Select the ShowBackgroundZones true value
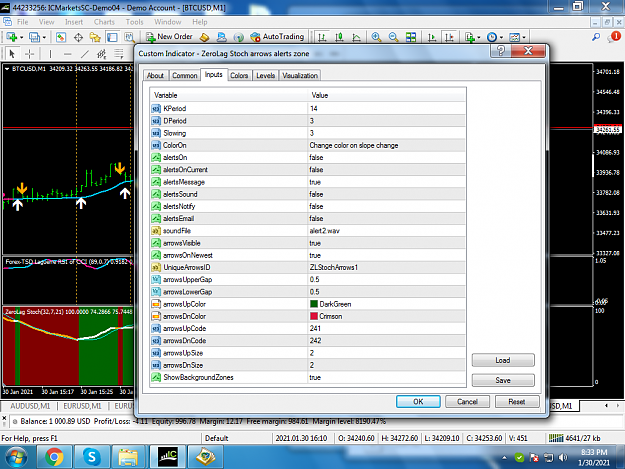 [x=315, y=377]
